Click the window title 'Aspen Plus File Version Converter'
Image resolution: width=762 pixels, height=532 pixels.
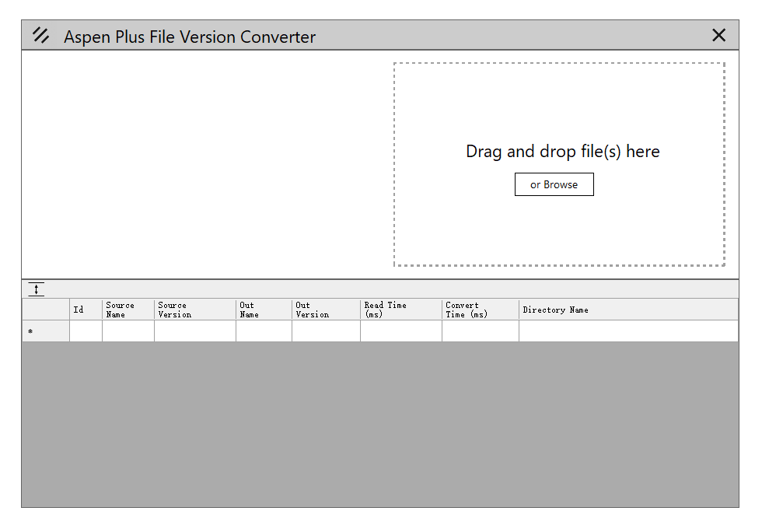190,37
